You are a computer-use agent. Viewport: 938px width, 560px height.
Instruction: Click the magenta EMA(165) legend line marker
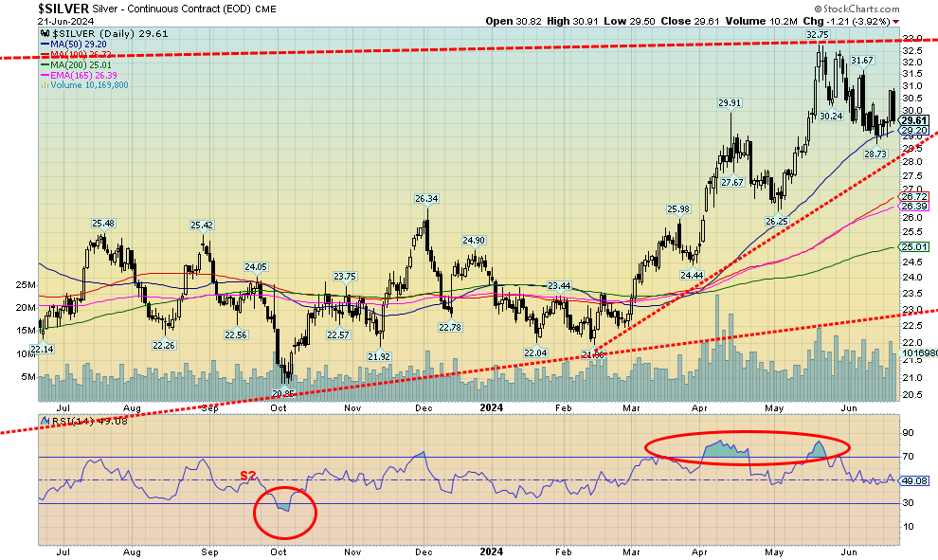[x=43, y=75]
